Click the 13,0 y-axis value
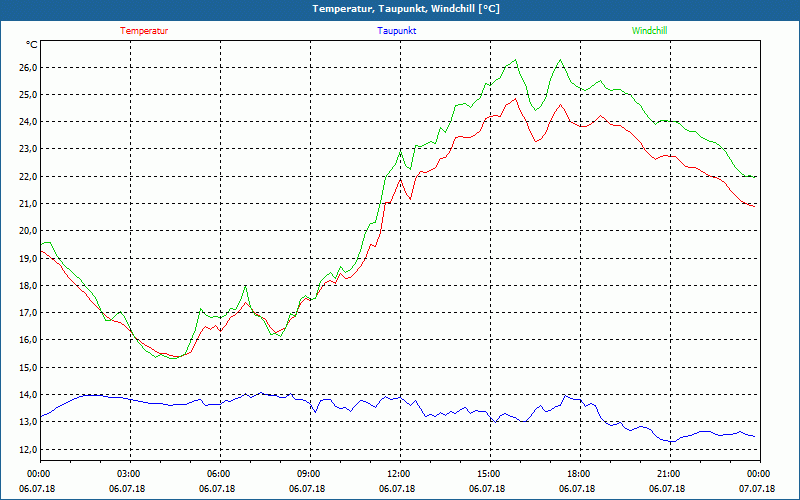This screenshot has height=500, width=800. (x=28, y=421)
